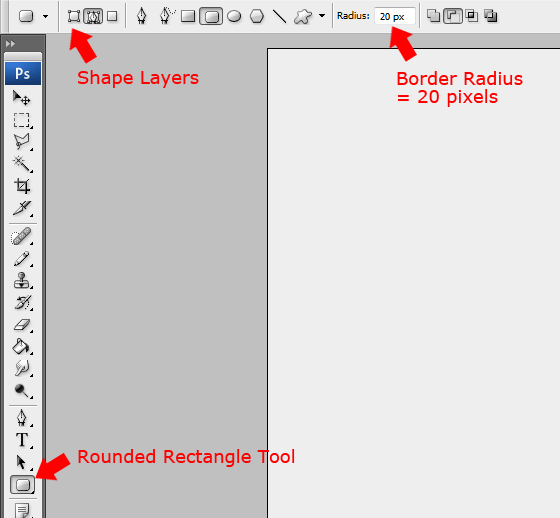Select the Crop tool

click(22, 186)
